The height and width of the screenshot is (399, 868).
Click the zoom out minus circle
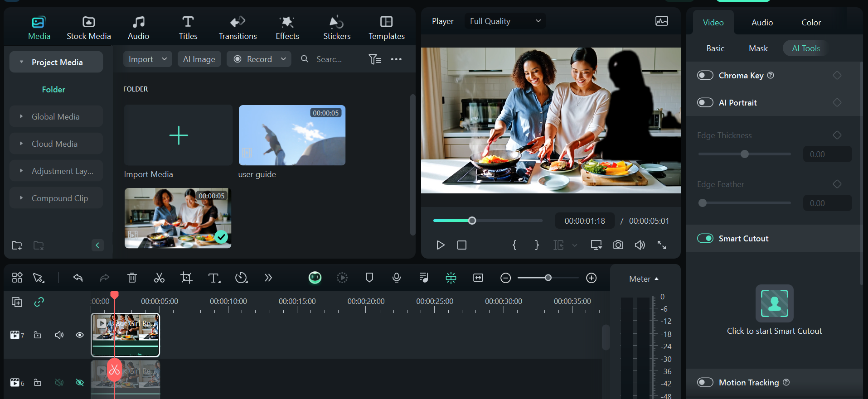(506, 278)
